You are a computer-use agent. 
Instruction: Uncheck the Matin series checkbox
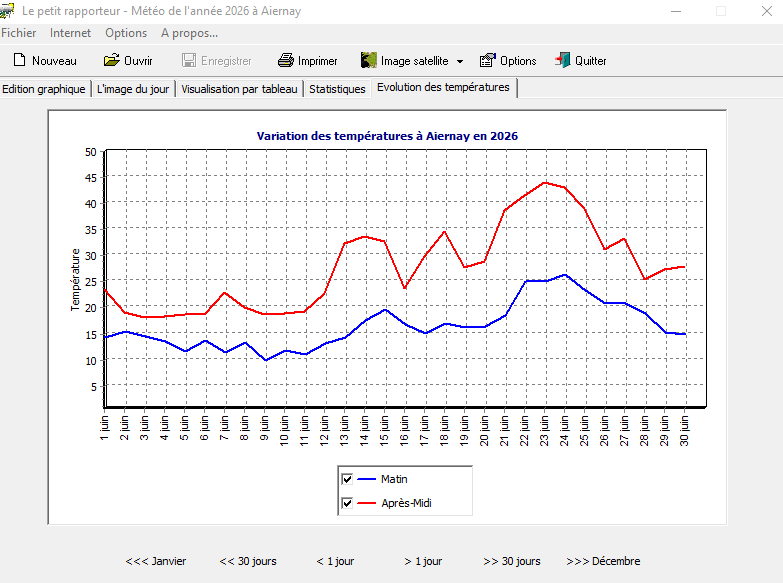(x=347, y=479)
